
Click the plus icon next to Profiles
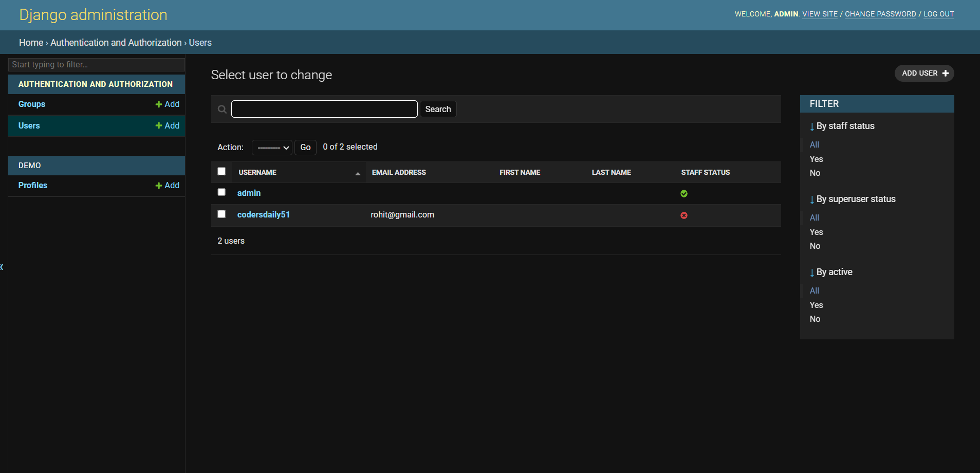coord(159,186)
